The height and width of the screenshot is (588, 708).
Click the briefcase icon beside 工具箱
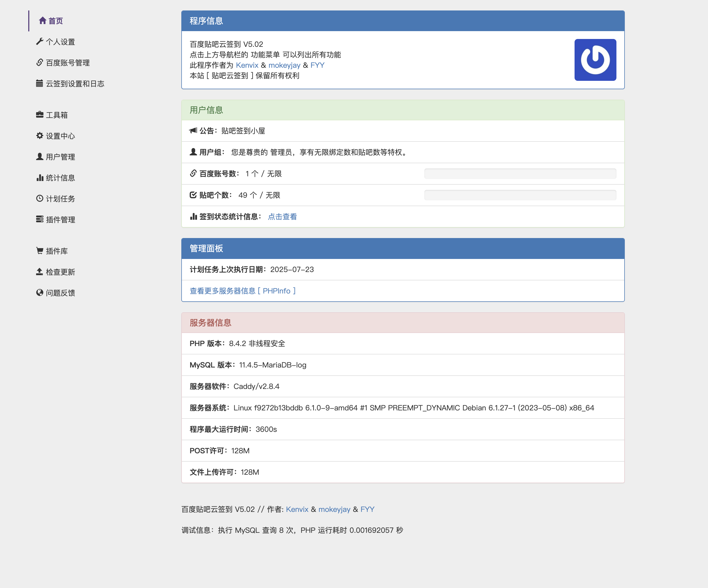click(x=40, y=115)
